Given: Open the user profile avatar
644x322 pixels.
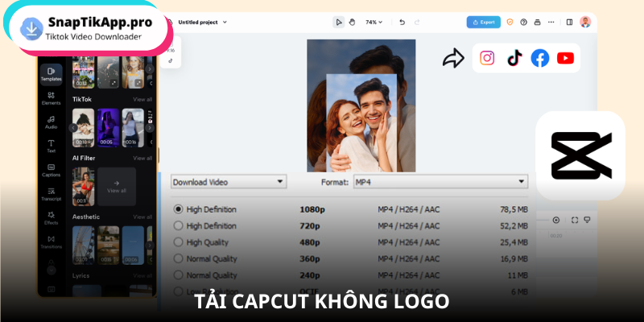Looking at the screenshot, I should (585, 23).
